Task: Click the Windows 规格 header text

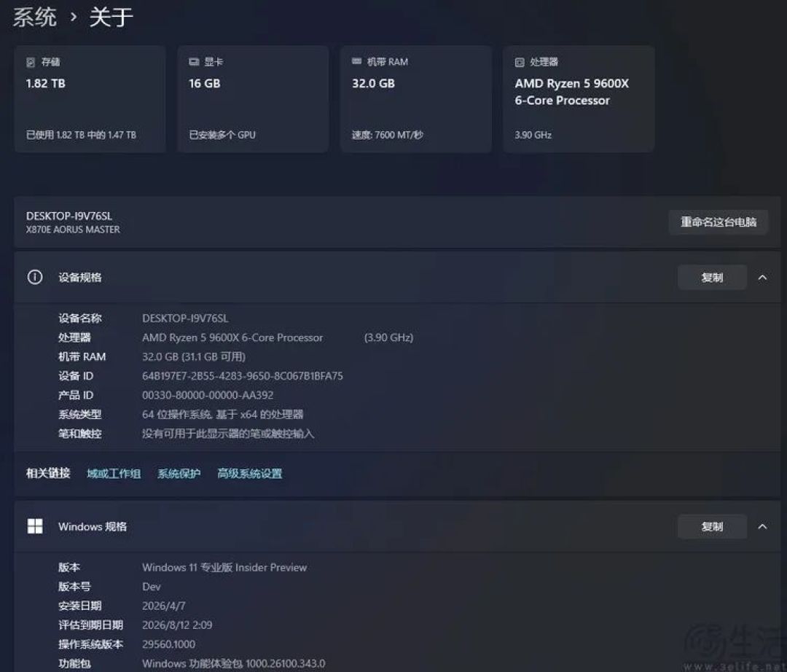Action: tap(93, 526)
